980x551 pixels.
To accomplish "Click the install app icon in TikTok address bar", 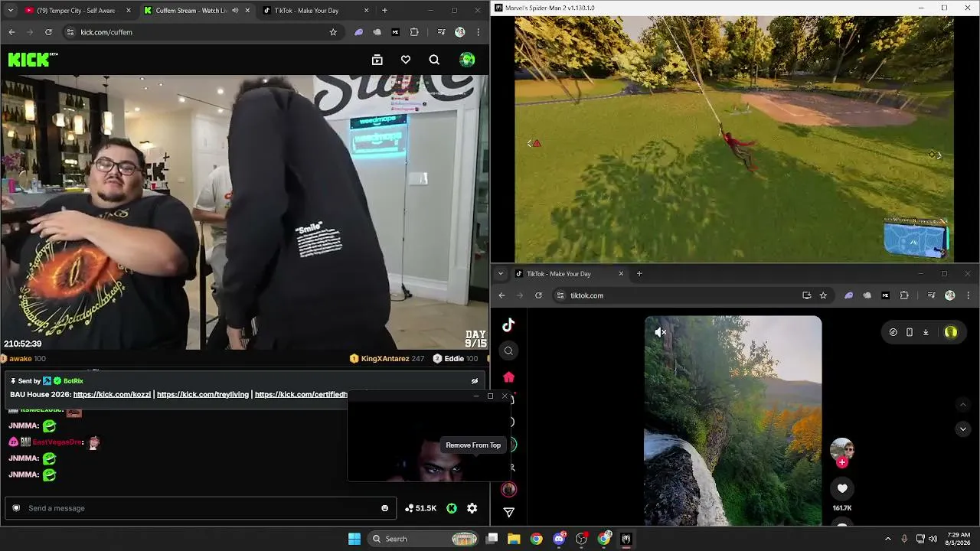I will (806, 295).
